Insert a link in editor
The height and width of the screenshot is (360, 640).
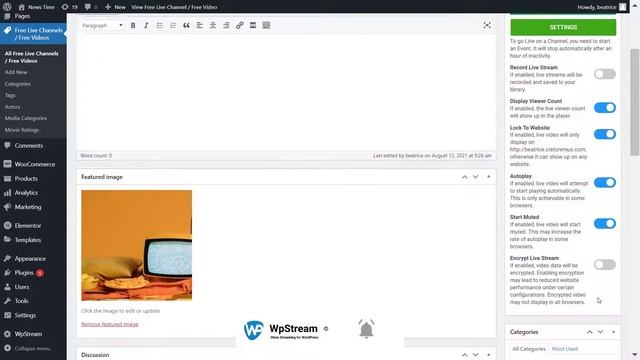[240, 25]
